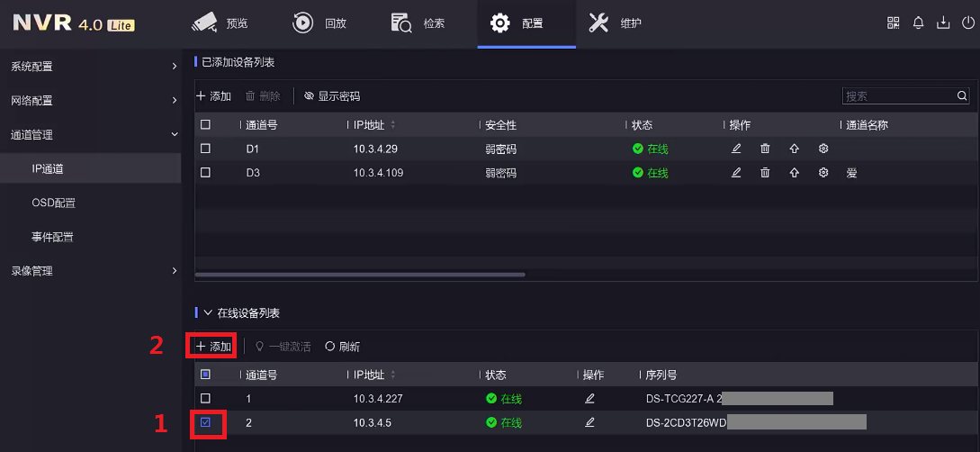Click the edit pencil icon for channel D1
Image resolution: width=980 pixels, height=452 pixels.
[x=736, y=149]
